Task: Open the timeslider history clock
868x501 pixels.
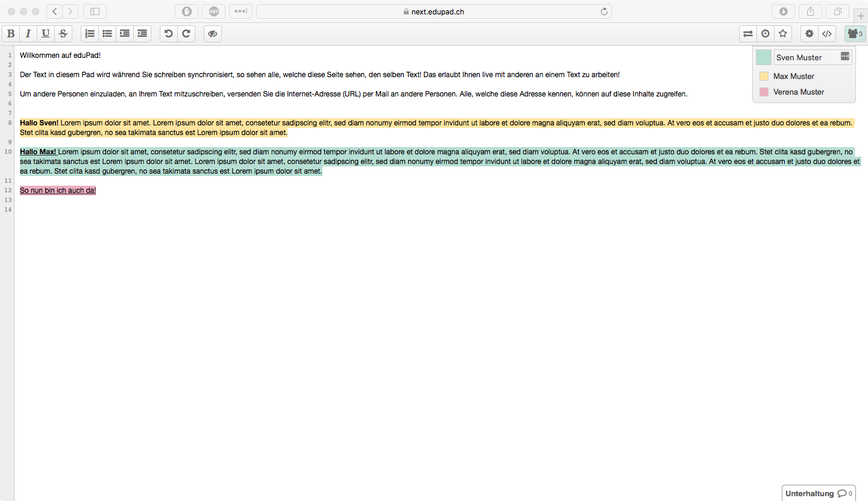Action: (x=766, y=34)
